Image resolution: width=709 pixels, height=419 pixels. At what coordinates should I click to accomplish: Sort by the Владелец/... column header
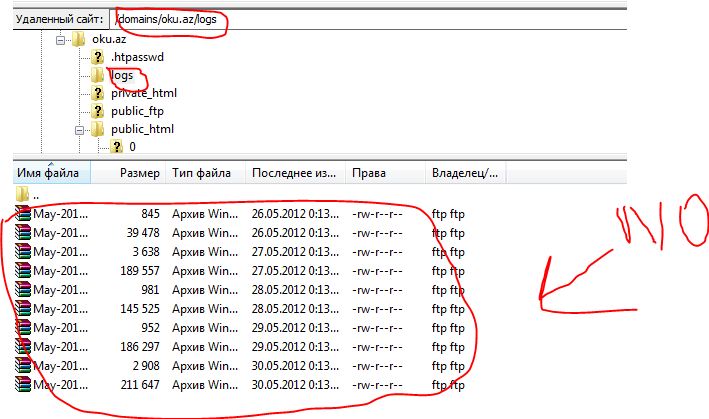click(465, 173)
